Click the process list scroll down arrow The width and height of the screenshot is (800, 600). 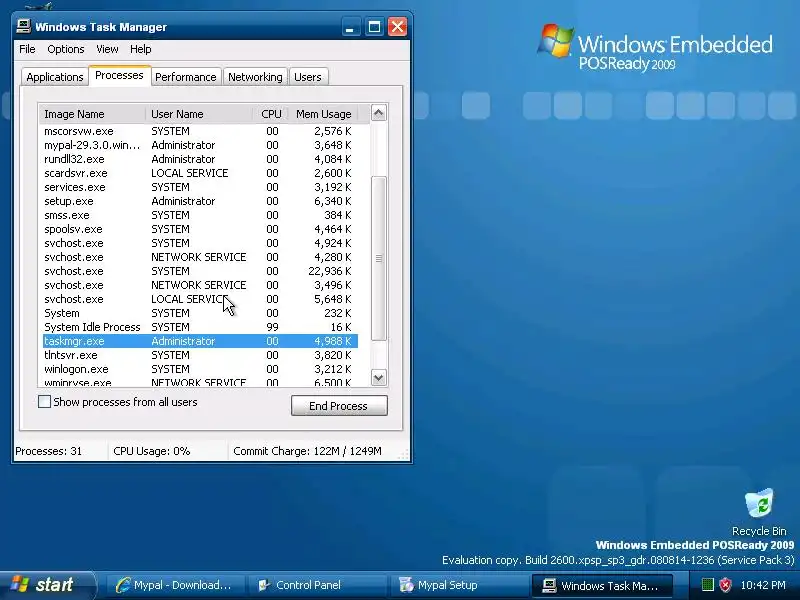coord(378,378)
